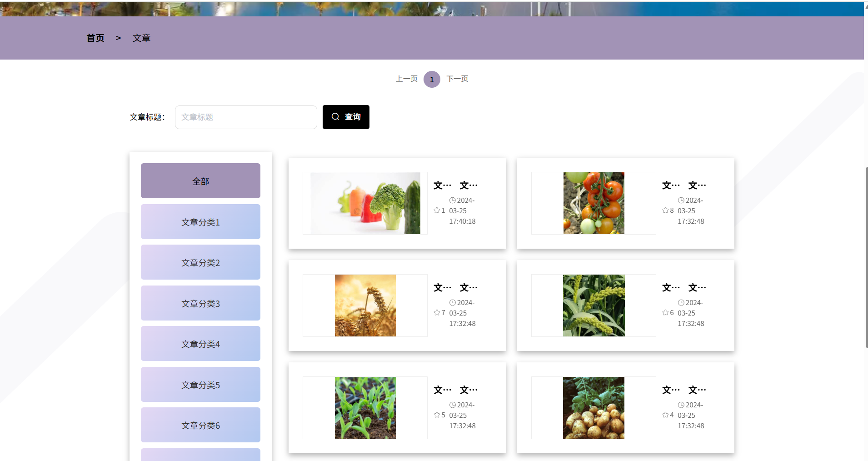The width and height of the screenshot is (868, 461).
Task: Click the black 查询 search button
Action: 346,117
